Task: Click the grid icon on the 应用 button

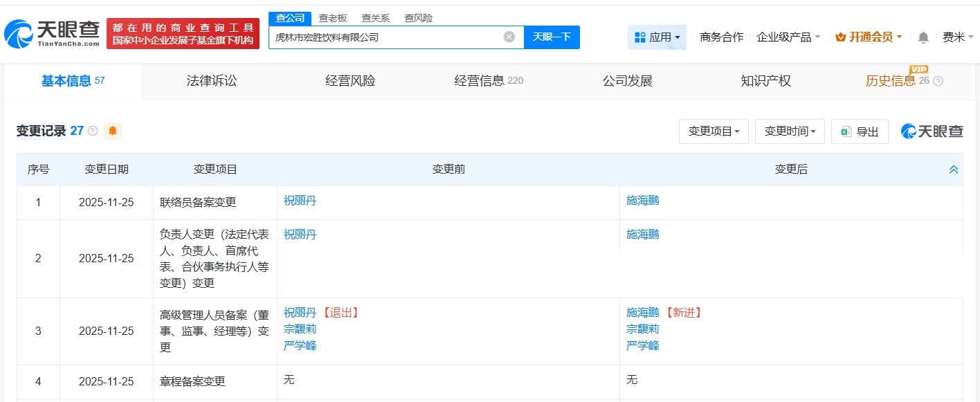Action: (639, 37)
